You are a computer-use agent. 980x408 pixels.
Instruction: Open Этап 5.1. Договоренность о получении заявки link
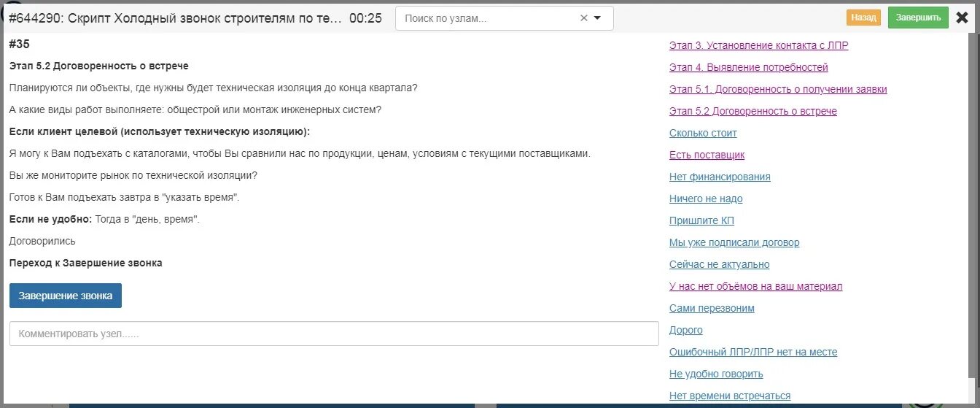778,89
